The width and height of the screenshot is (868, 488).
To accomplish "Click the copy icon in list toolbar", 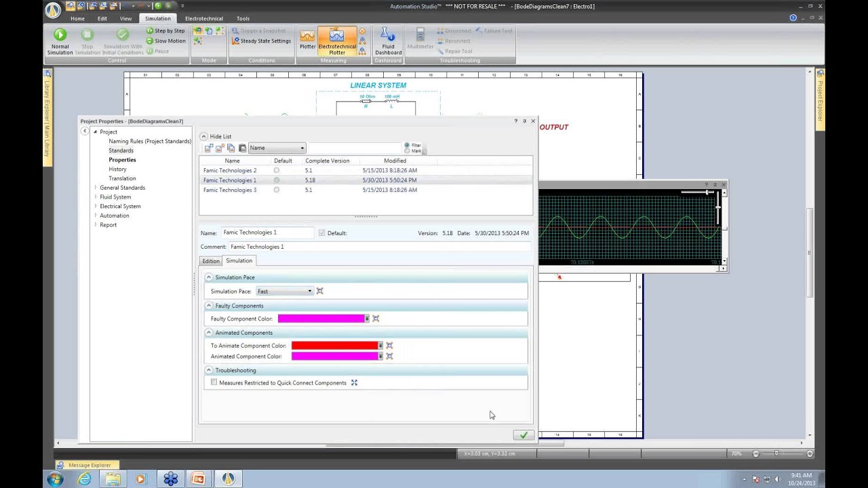I will pos(231,148).
